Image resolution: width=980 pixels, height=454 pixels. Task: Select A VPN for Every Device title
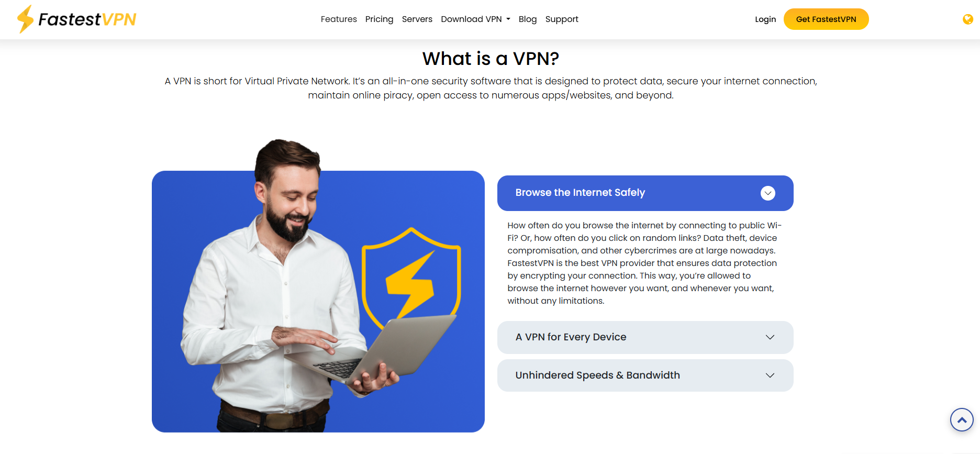[x=571, y=337]
